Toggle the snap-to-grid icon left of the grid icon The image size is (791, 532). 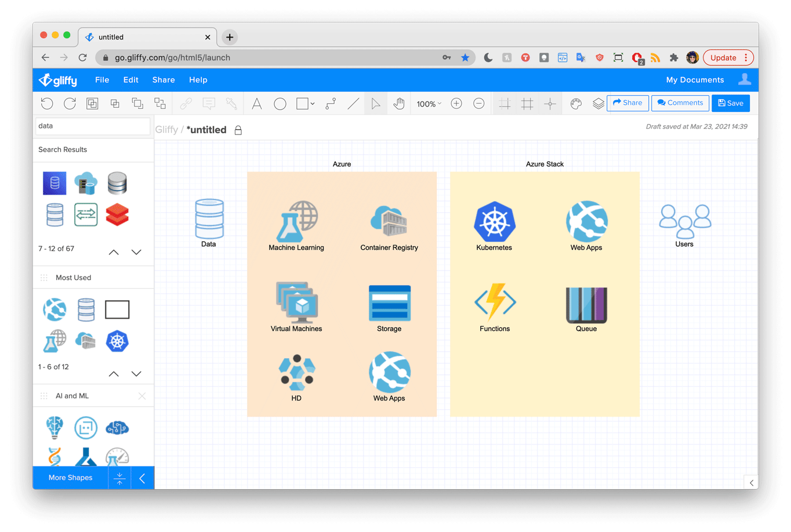[505, 104]
